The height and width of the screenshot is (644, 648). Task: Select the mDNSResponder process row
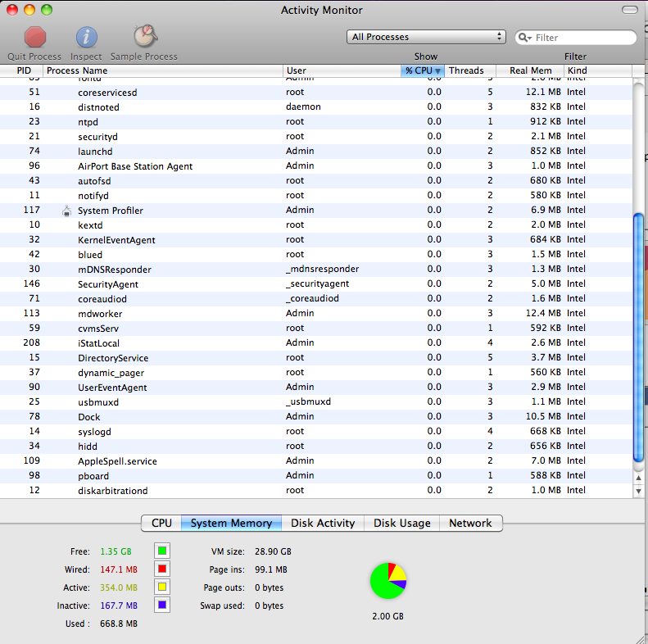click(x=316, y=269)
